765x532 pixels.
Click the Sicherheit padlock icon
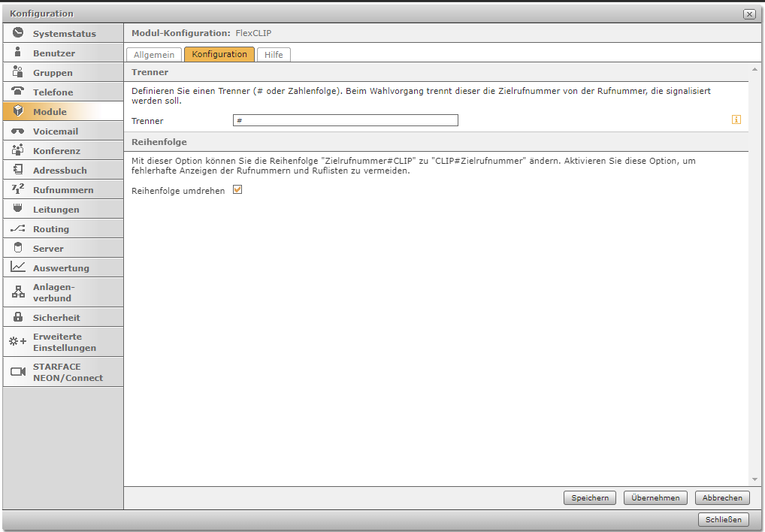pyautogui.click(x=18, y=317)
